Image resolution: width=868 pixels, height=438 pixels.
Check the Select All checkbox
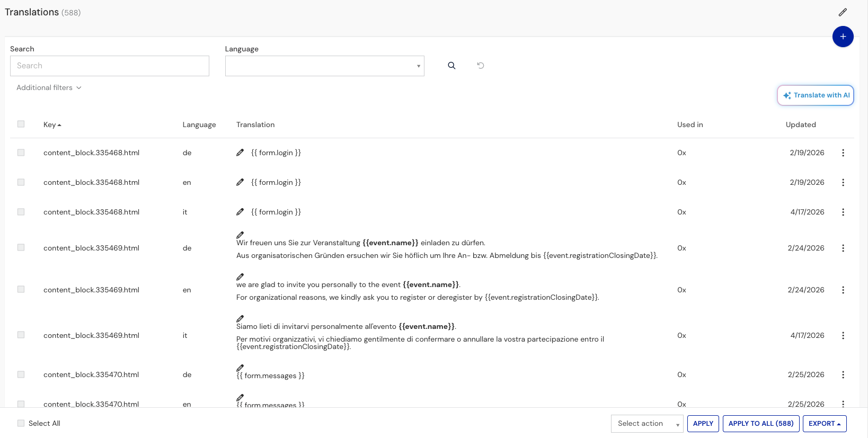21,423
